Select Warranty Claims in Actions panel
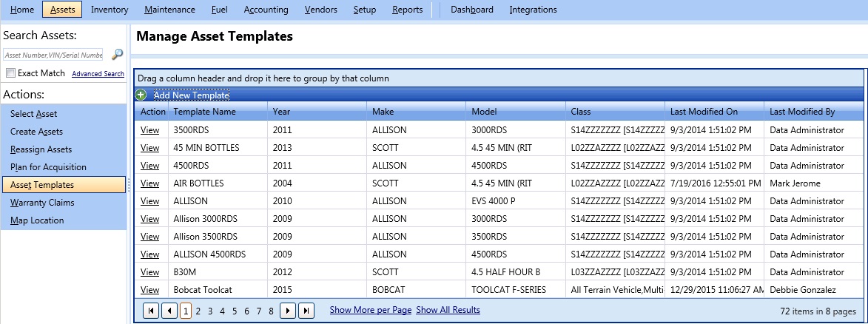Screen dimensions: 868x324 tap(42, 203)
